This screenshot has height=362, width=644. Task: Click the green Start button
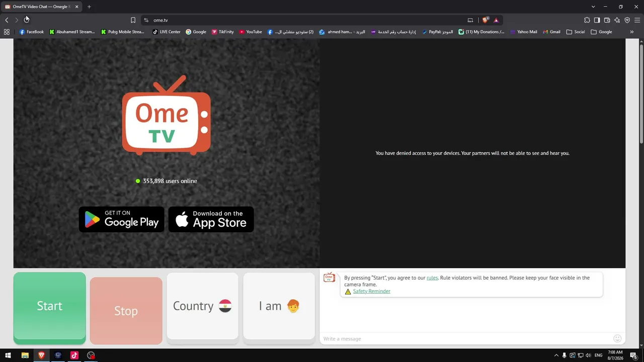pyautogui.click(x=49, y=307)
